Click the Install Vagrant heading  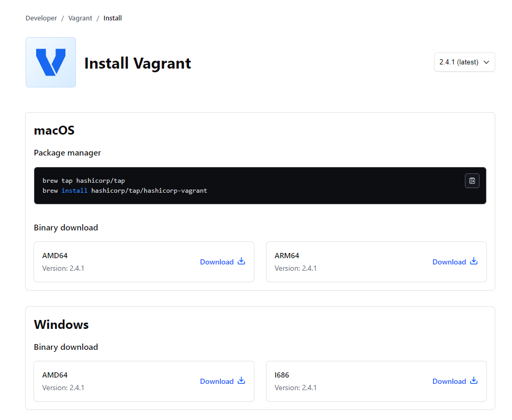point(138,63)
